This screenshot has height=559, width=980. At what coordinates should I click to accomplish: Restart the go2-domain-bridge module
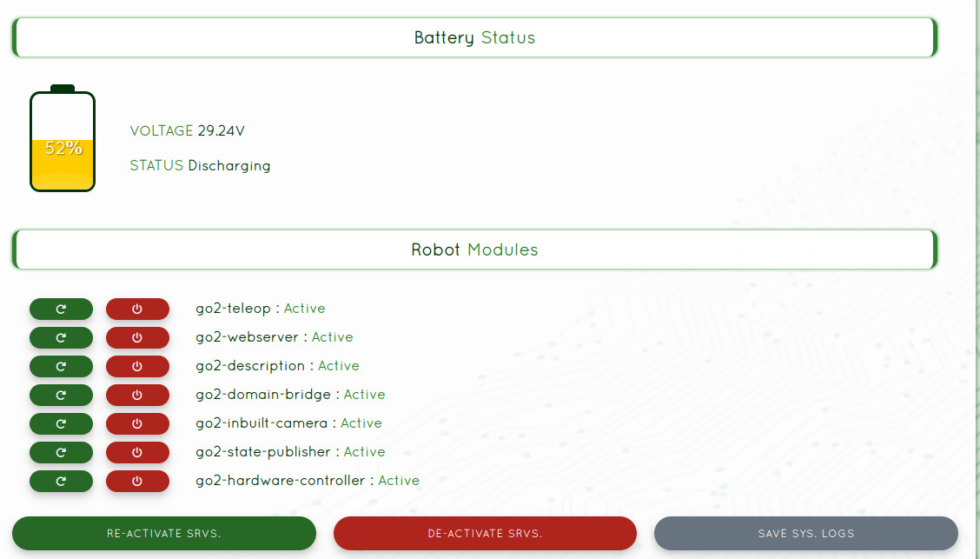tap(61, 395)
